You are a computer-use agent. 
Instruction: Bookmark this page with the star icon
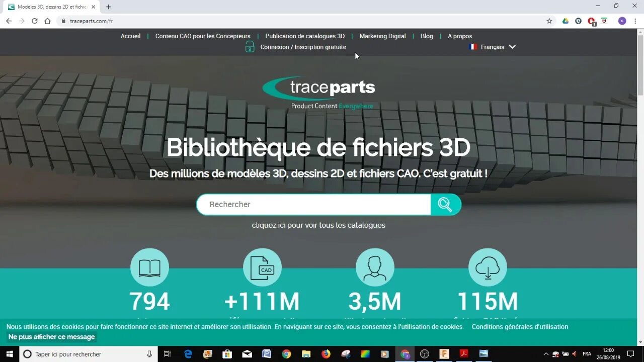pyautogui.click(x=549, y=21)
